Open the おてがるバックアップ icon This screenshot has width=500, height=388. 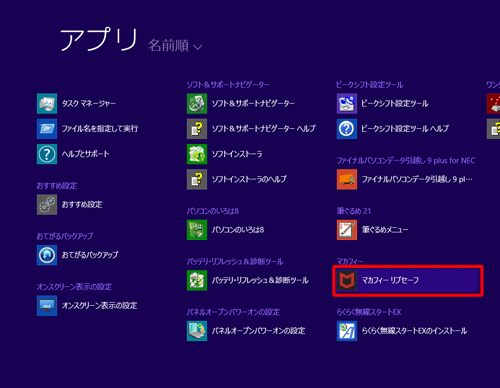pyautogui.click(x=47, y=255)
